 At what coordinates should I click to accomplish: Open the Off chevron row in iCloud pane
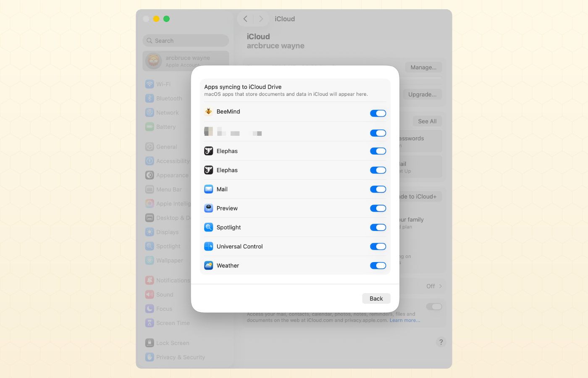click(434, 286)
